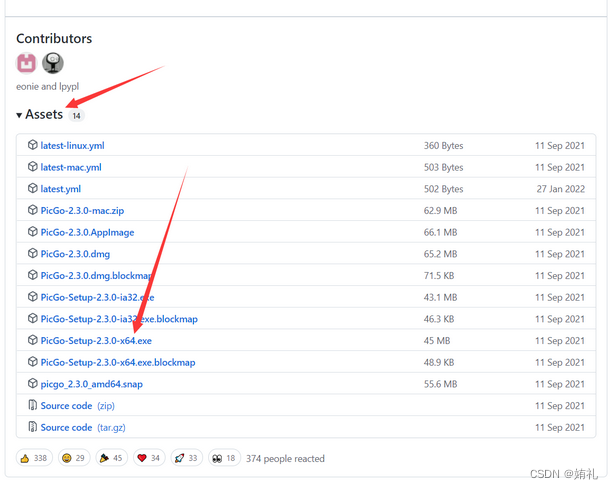Click package icon beside picgo_2.3.0_amd64.snap
Image resolution: width=613 pixels, height=489 pixels.
tap(32, 384)
